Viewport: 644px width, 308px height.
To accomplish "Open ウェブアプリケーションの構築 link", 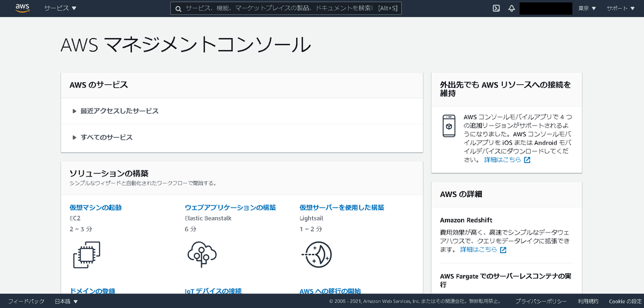I will click(230, 208).
